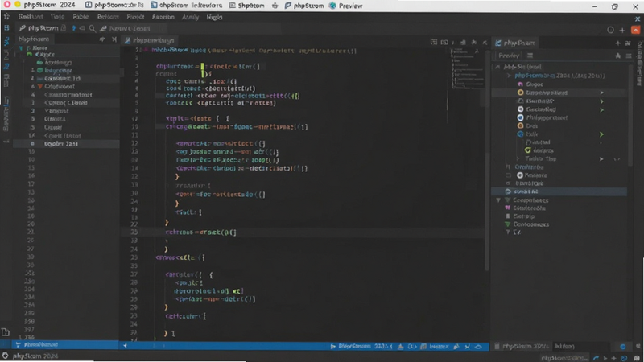Collapse the section with filter icon below the selected row
Image resolution: width=644 pixels, height=362 pixels.
[498, 200]
